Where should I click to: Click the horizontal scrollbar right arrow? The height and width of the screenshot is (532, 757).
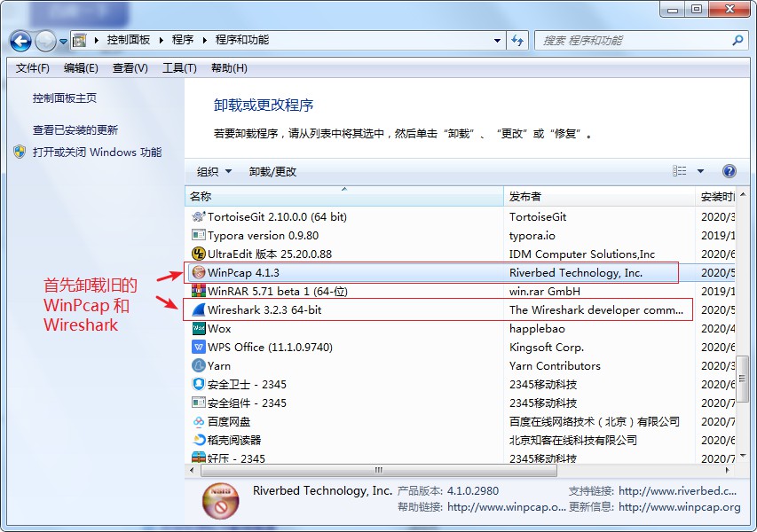coord(728,470)
